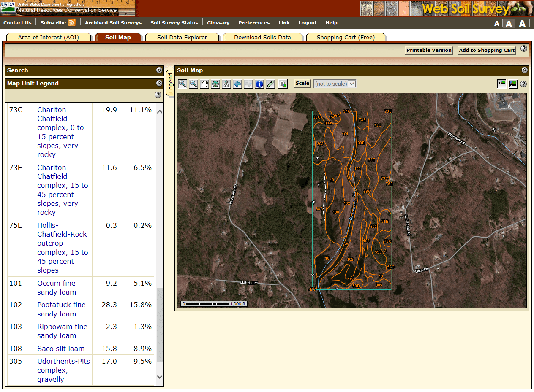Open Soil Survey Status
This screenshot has height=392, width=534.
pyautogui.click(x=174, y=23)
